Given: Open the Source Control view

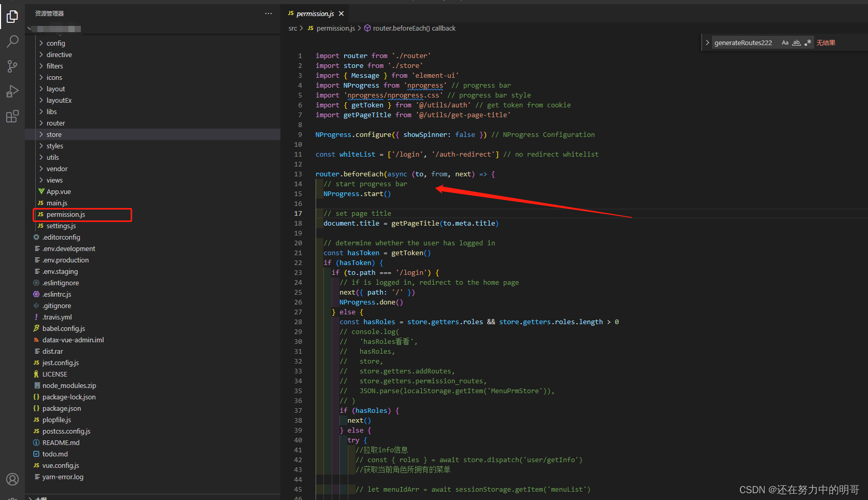Looking at the screenshot, I should [12, 66].
